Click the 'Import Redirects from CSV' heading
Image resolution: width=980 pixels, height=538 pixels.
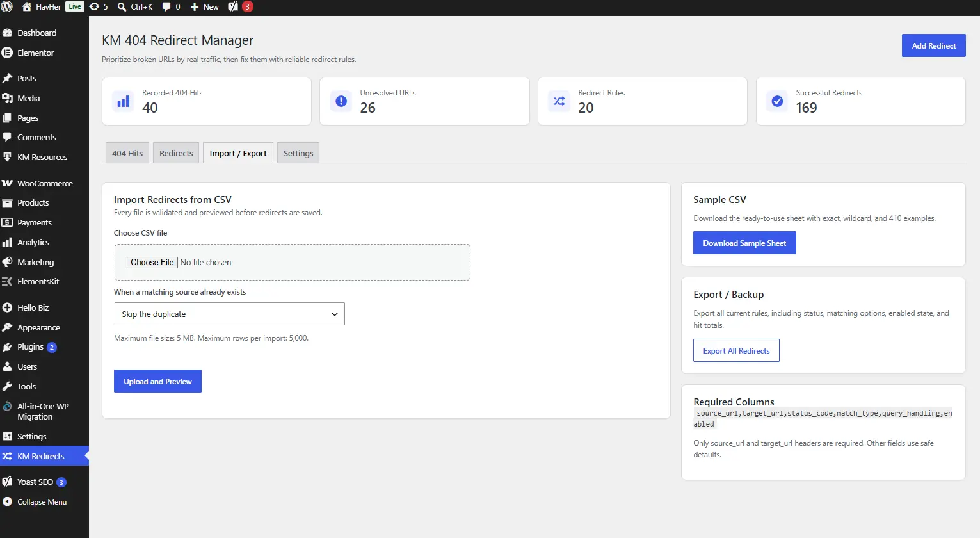(x=173, y=199)
